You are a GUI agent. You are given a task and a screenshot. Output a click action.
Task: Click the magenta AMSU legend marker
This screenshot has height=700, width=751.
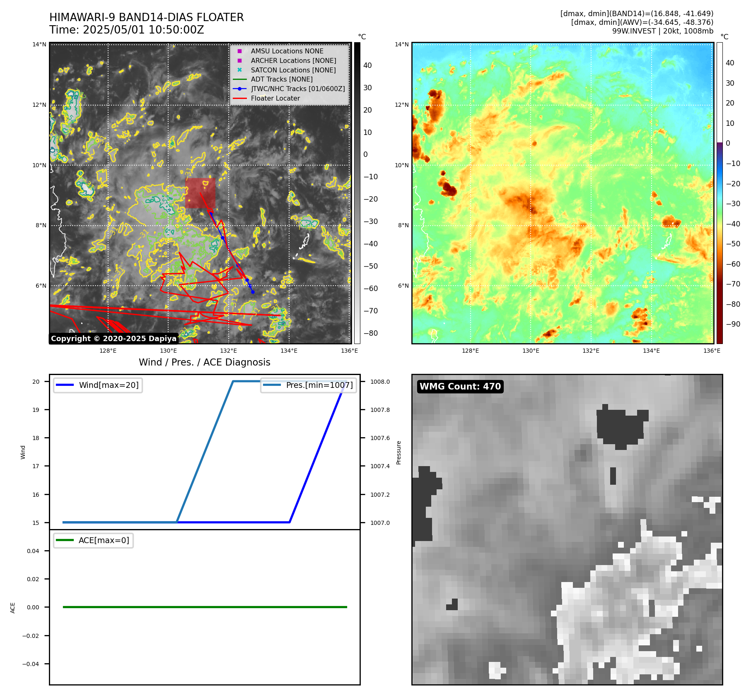coord(239,51)
